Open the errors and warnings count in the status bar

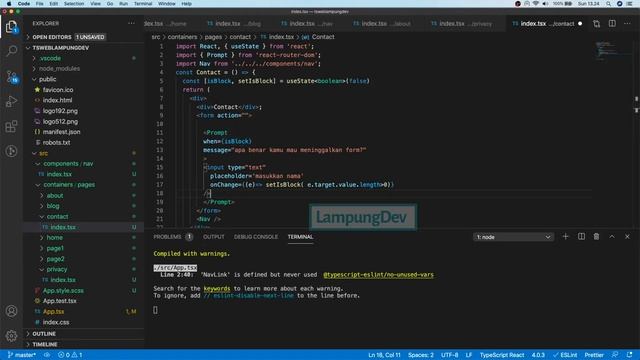(70, 355)
